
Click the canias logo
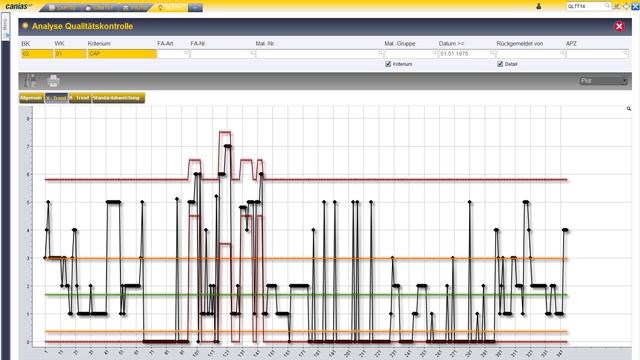18,6
